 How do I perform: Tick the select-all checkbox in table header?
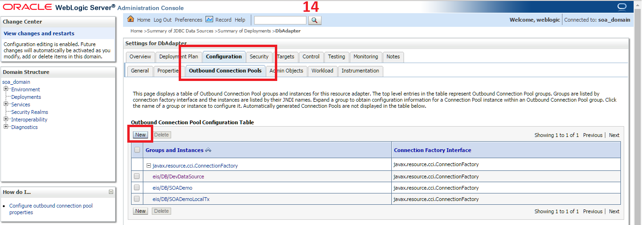137,150
